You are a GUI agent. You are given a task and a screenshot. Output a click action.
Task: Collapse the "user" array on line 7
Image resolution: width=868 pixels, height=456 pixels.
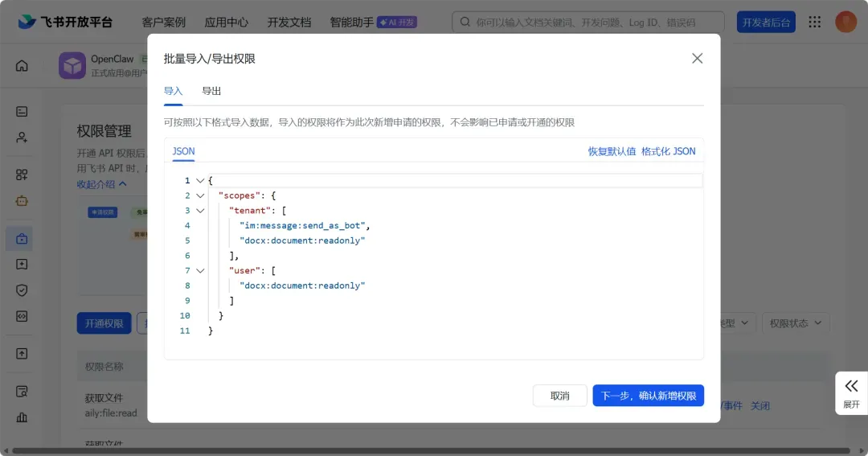point(200,271)
